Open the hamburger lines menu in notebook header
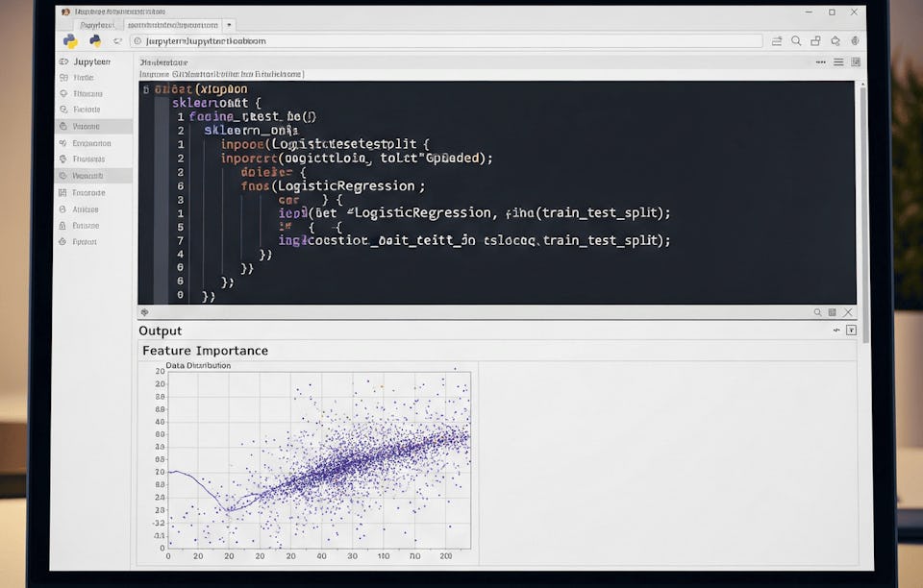923x588 pixels. click(838, 62)
